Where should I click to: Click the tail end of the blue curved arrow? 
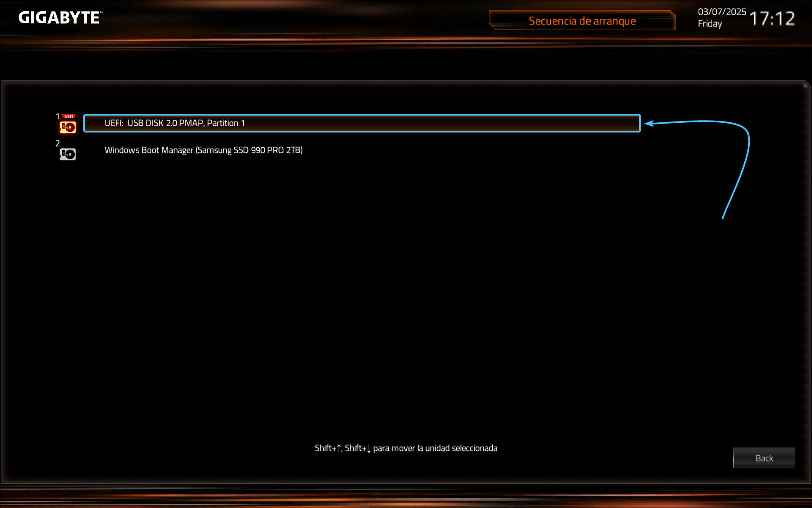point(723,218)
